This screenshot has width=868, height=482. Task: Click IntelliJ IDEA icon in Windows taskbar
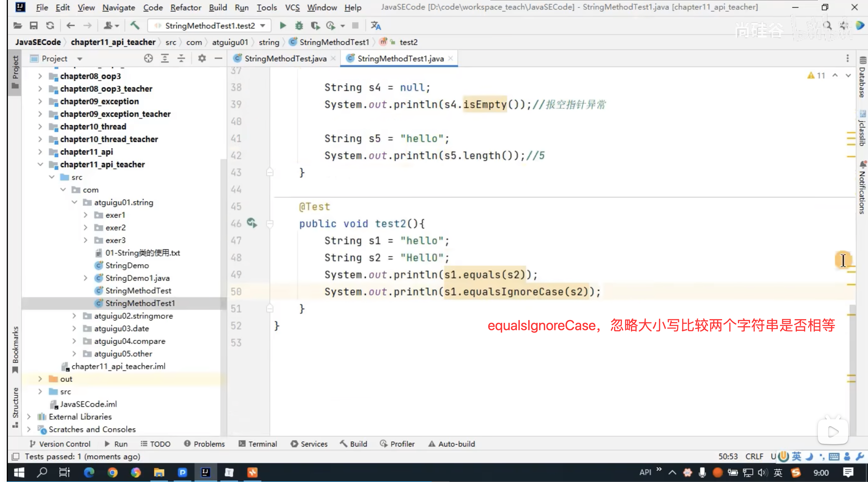[x=205, y=473]
